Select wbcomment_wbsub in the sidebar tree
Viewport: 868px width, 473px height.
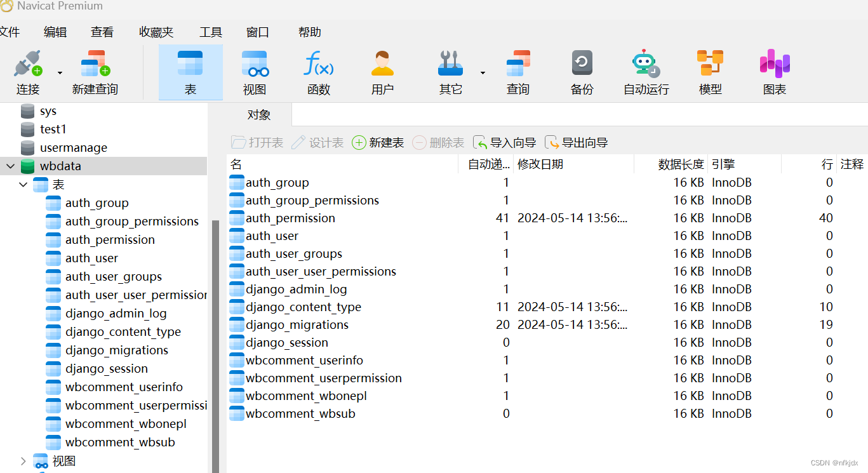pyautogui.click(x=120, y=443)
